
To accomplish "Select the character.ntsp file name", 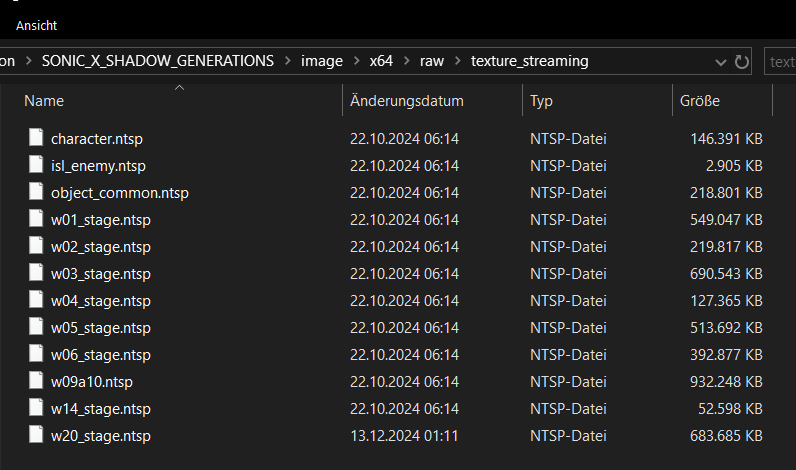I will [96, 139].
